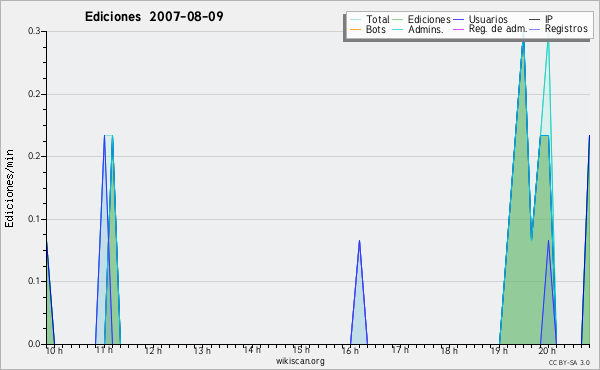Click the Bots legend entry
Screen dimensions: 600x370
tap(368, 29)
